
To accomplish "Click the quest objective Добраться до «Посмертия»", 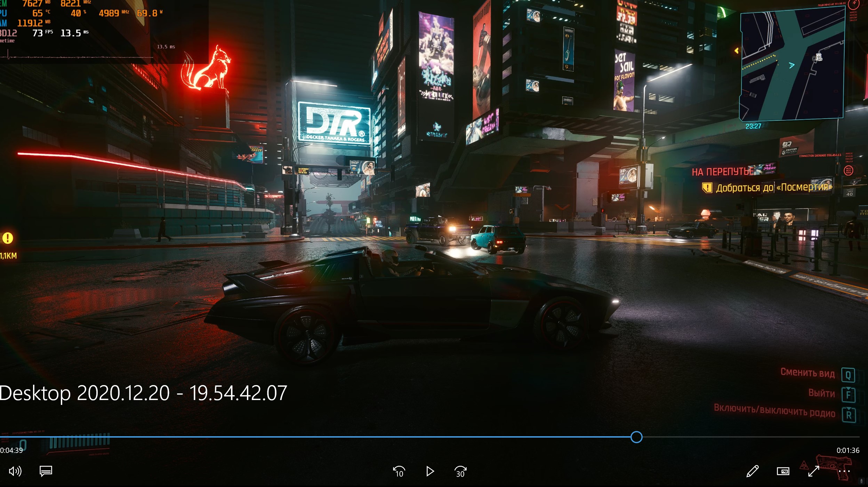I will pyautogui.click(x=774, y=188).
